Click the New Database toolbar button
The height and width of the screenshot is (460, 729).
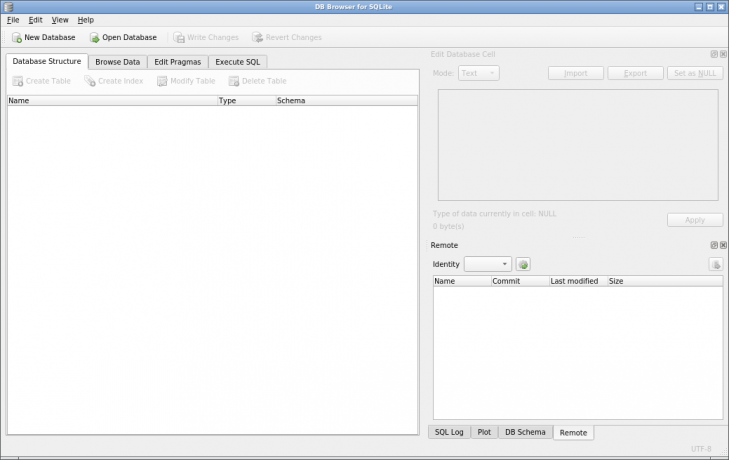pos(43,37)
